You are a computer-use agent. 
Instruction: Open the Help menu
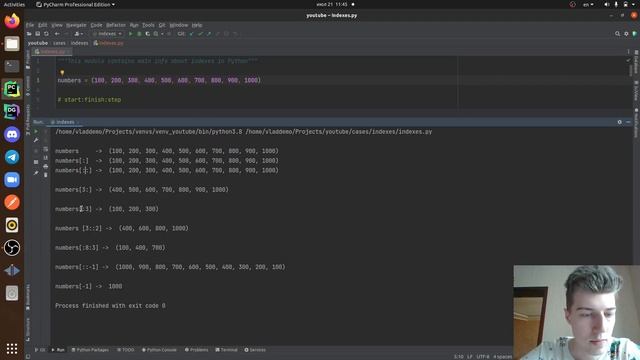pos(197,25)
